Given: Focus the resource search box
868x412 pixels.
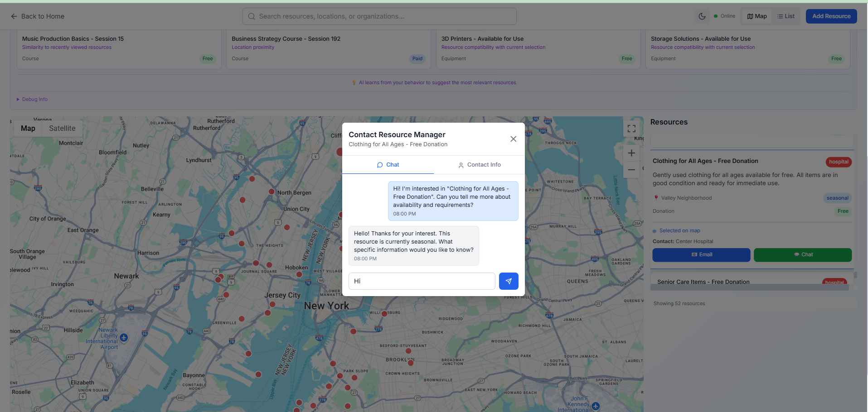Looking at the screenshot, I should pos(379,16).
